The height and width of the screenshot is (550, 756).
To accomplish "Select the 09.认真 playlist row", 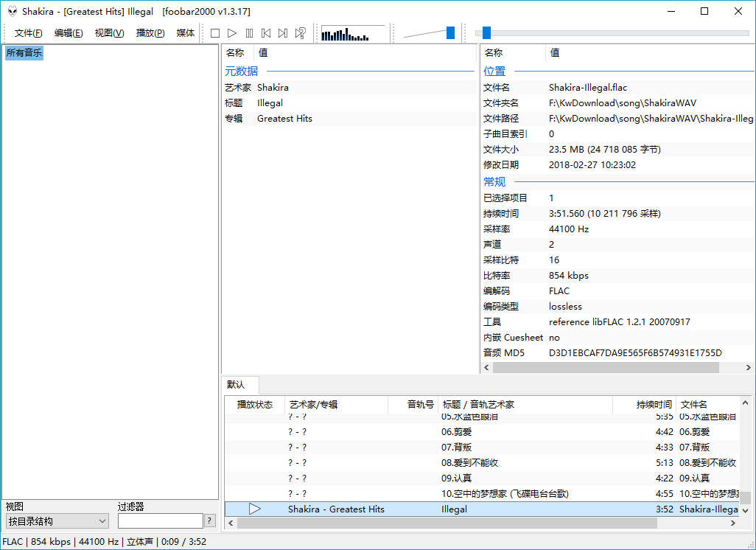I will pos(482,478).
